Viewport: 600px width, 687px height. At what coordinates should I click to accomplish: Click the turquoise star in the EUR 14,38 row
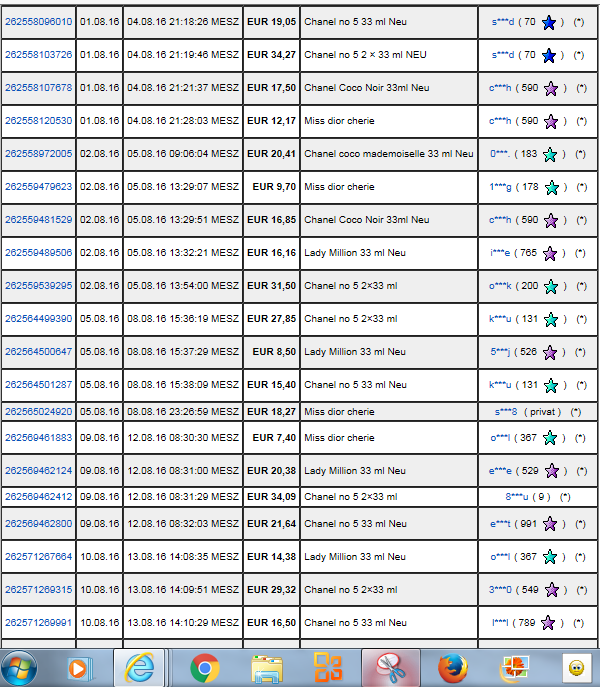click(x=550, y=557)
